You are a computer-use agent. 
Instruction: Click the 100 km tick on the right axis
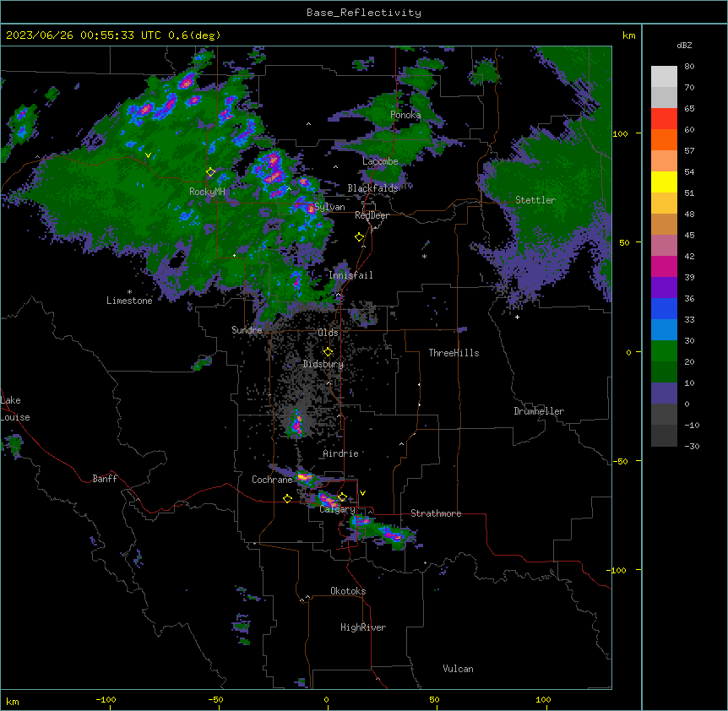pyautogui.click(x=620, y=134)
